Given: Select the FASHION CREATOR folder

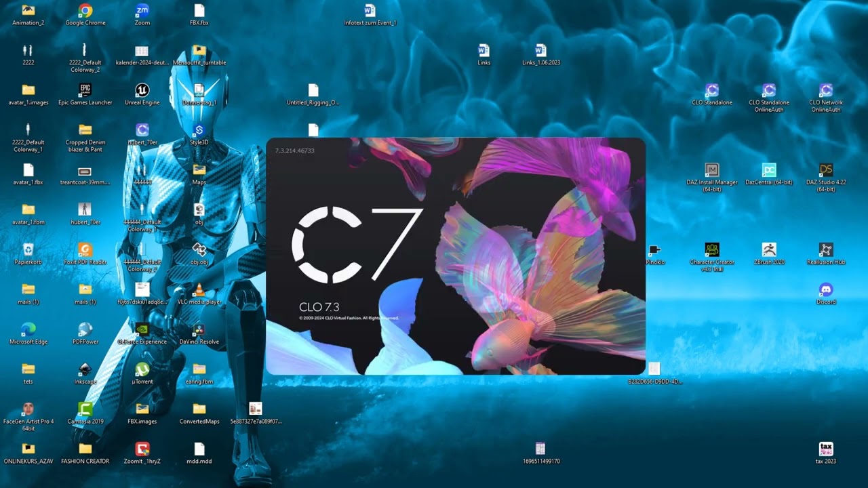Looking at the screenshot, I should 85,449.
